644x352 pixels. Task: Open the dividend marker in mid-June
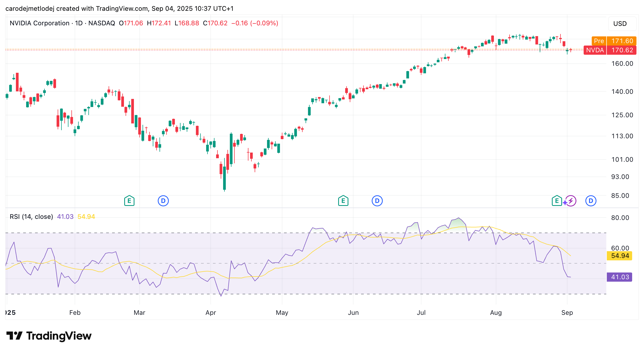pos(377,201)
